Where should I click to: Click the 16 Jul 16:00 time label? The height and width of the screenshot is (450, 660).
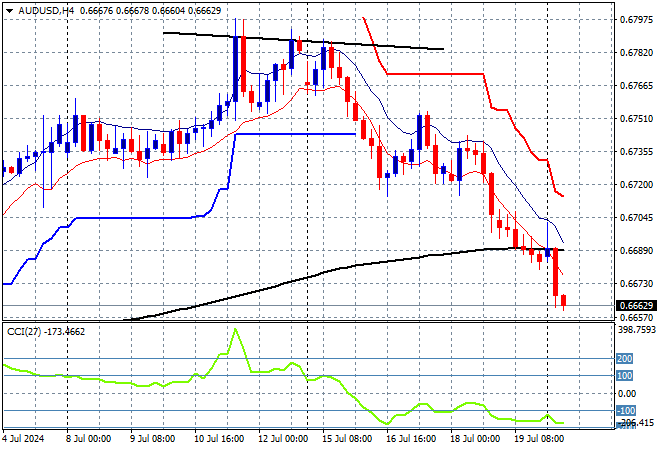click(411, 439)
